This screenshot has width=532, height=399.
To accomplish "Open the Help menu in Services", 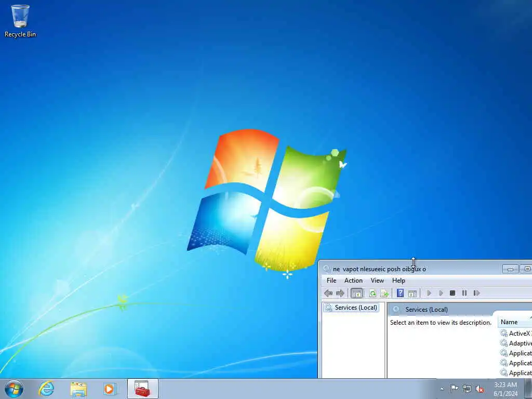I will pyautogui.click(x=398, y=281).
